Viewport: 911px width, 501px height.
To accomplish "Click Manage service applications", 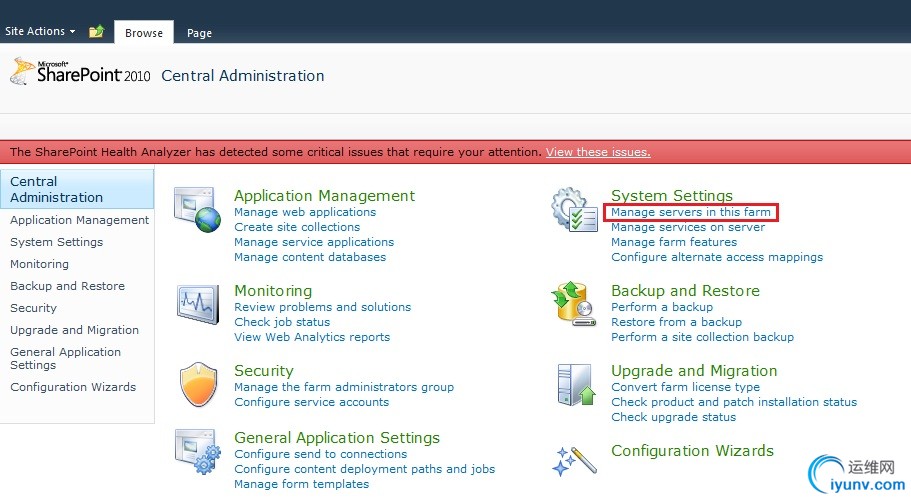I will pos(314,242).
